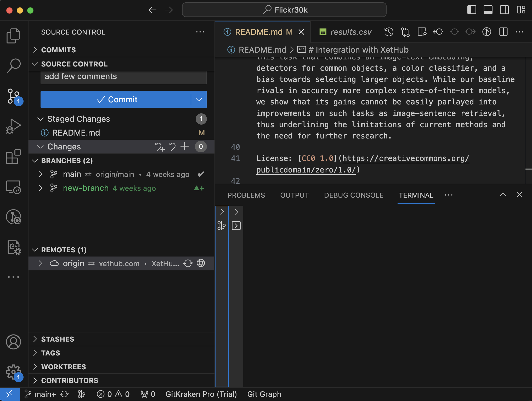Image resolution: width=532 pixels, height=401 pixels.
Task: Open the Extensions view icon
Action: (13, 157)
